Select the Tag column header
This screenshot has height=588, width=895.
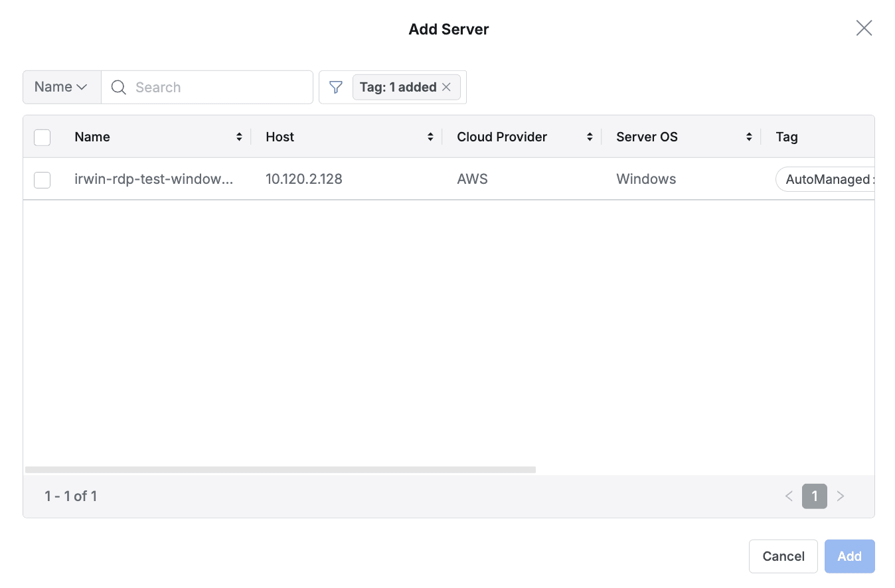coord(786,137)
